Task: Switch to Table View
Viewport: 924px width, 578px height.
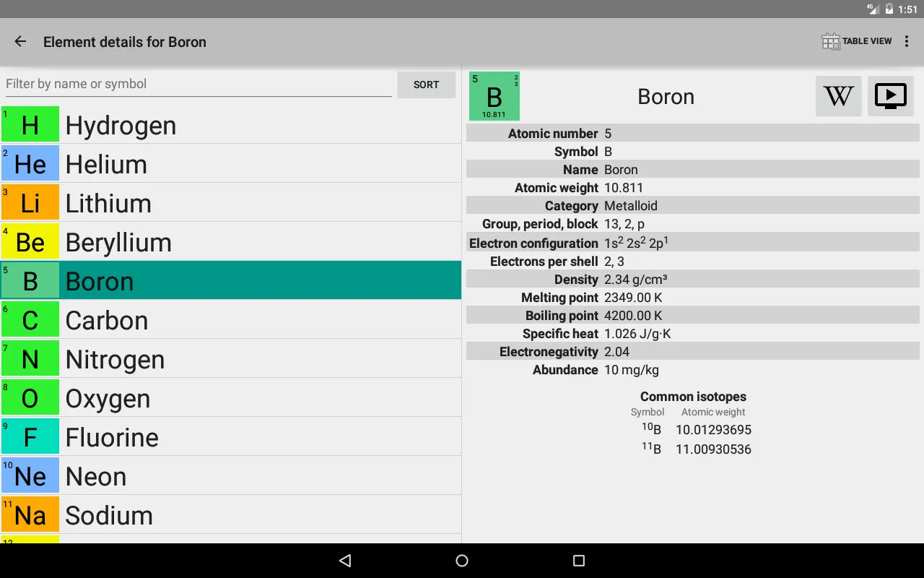Action: [857, 42]
